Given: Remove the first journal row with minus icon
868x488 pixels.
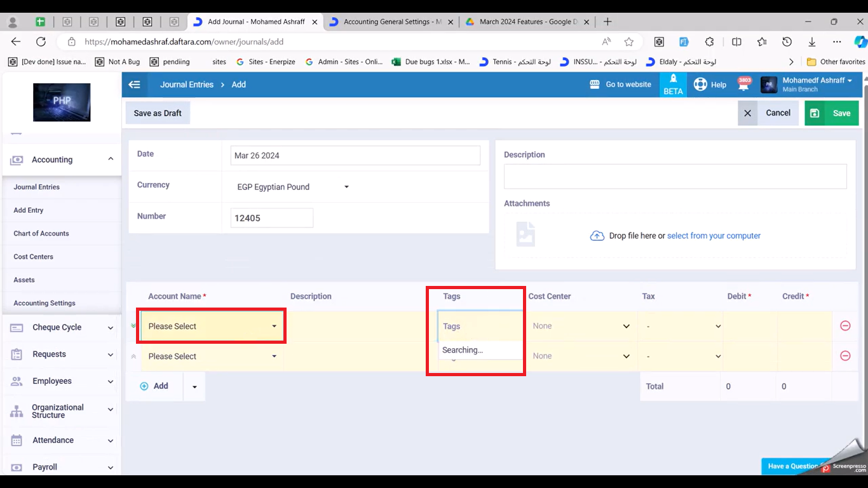Looking at the screenshot, I should pyautogui.click(x=845, y=326).
